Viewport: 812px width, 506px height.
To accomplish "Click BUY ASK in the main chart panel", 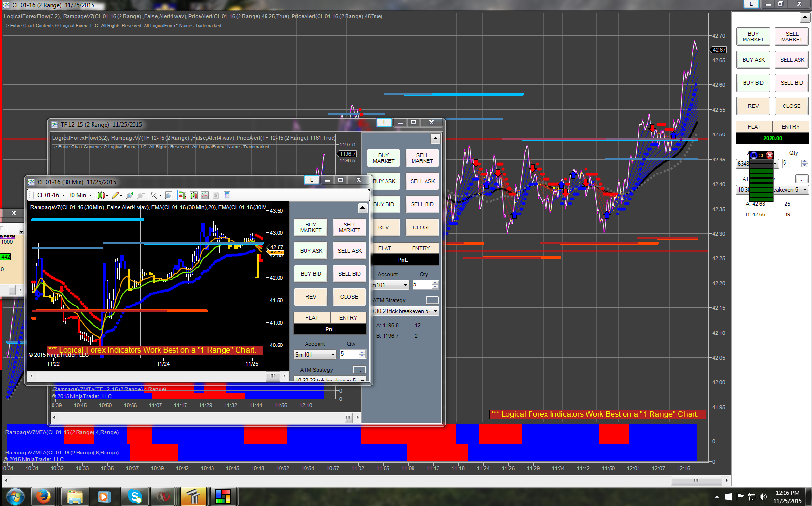I will (753, 60).
